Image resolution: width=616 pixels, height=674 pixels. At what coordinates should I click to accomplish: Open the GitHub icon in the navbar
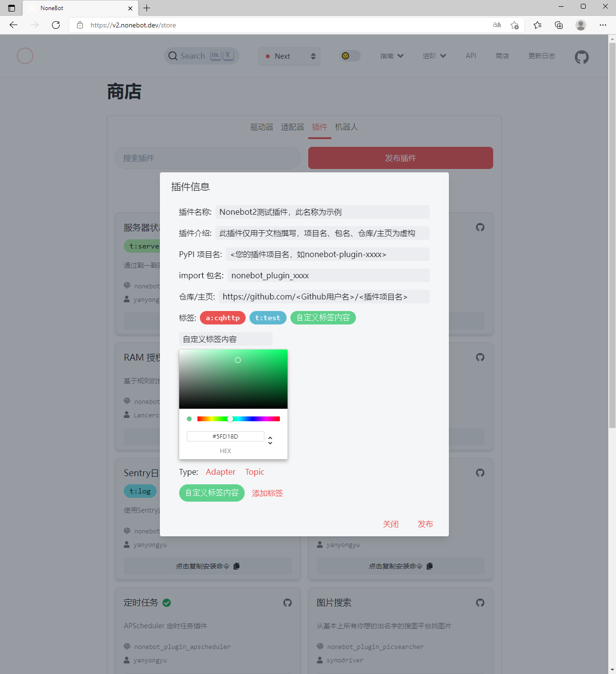click(x=581, y=56)
